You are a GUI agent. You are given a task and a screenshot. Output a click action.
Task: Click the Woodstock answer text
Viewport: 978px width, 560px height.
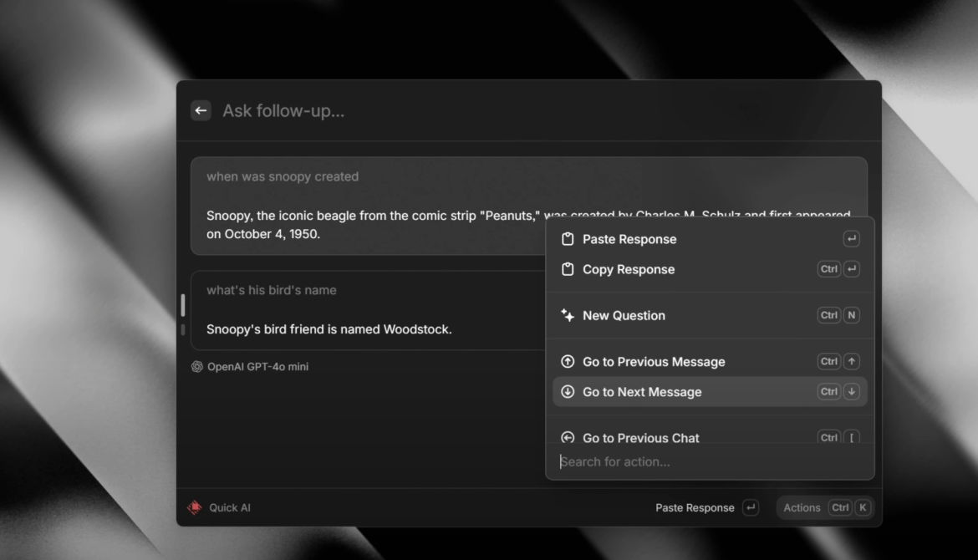pyautogui.click(x=329, y=329)
